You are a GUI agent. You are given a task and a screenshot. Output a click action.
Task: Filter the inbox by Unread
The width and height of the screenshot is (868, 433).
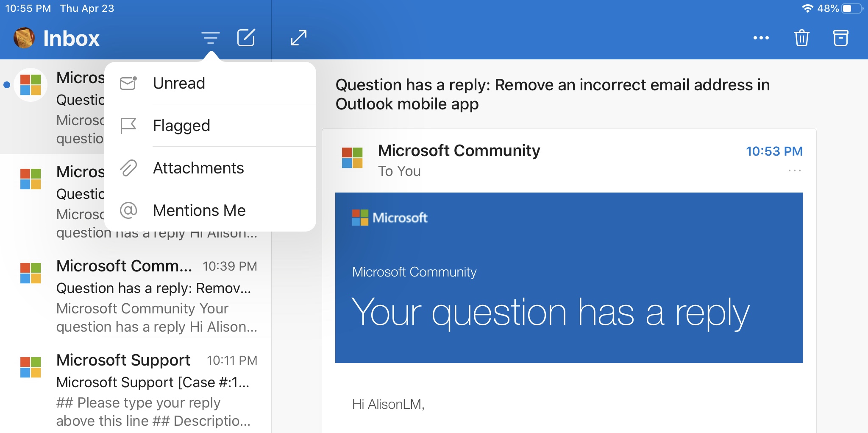point(210,83)
